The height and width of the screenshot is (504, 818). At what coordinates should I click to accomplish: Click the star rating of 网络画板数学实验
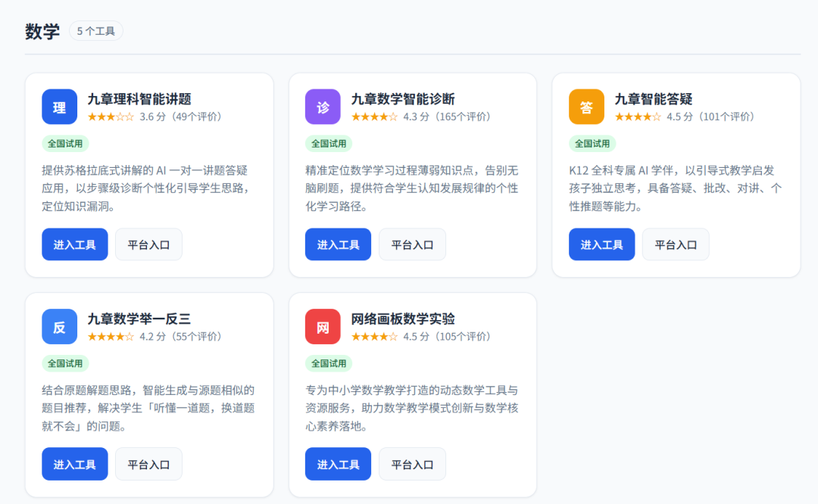point(374,337)
